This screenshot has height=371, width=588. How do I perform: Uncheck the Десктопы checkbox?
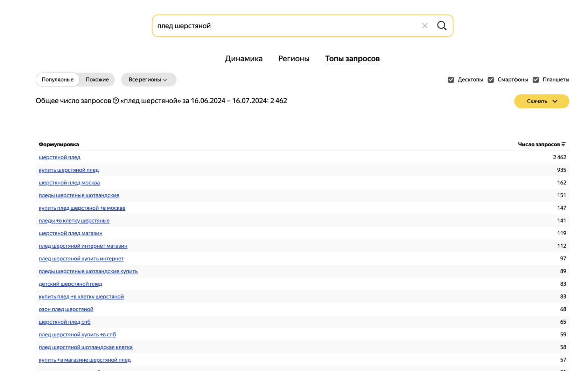click(x=451, y=80)
